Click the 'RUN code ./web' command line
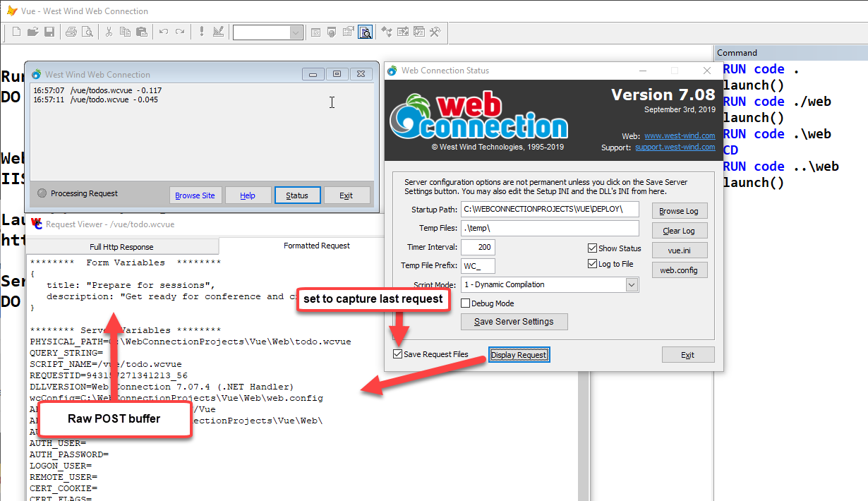Viewport: 868px width, 501px height. (777, 102)
